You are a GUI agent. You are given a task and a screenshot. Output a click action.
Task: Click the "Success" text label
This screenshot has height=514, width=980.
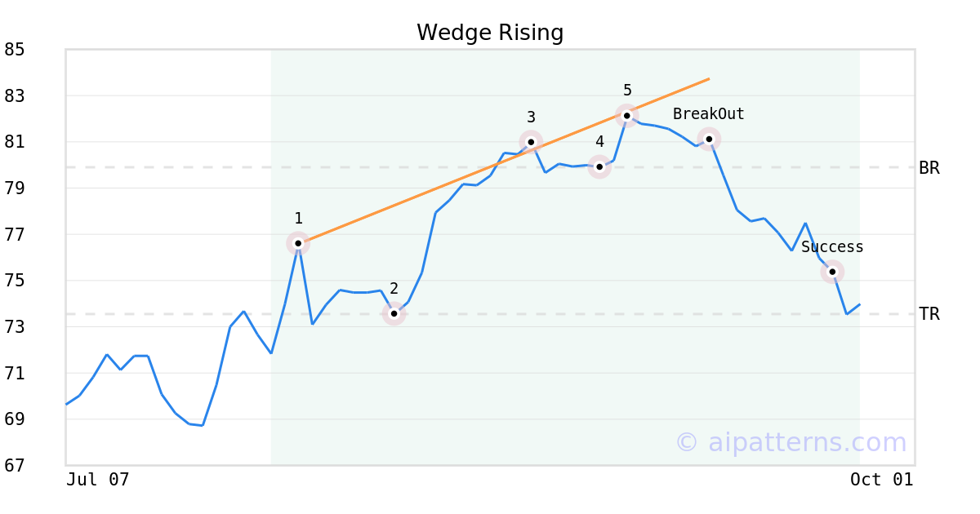[832, 247]
